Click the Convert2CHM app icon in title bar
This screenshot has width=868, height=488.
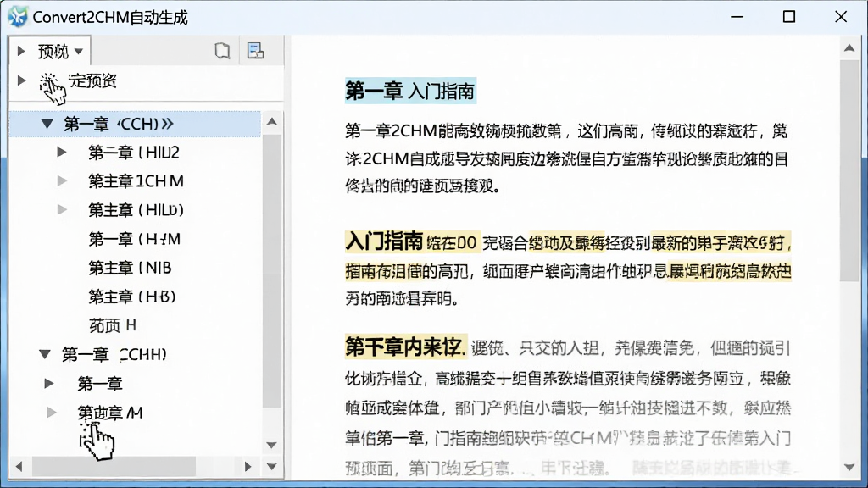(17, 17)
